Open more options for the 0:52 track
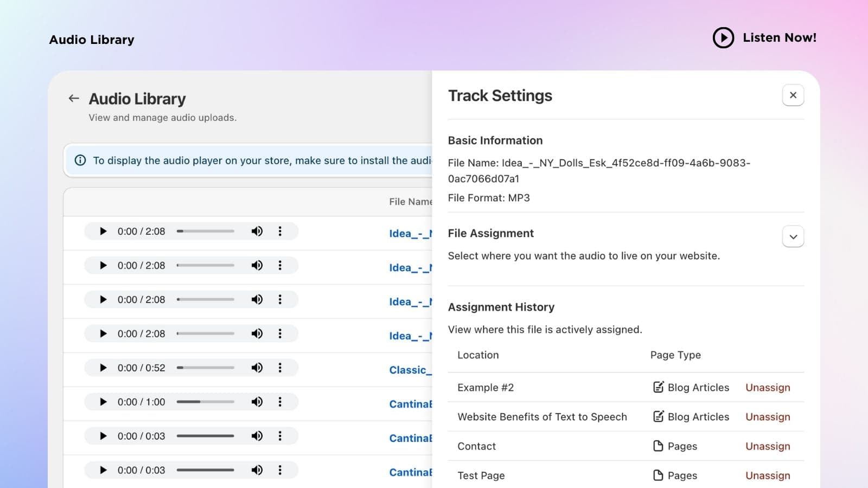868x488 pixels. click(280, 368)
